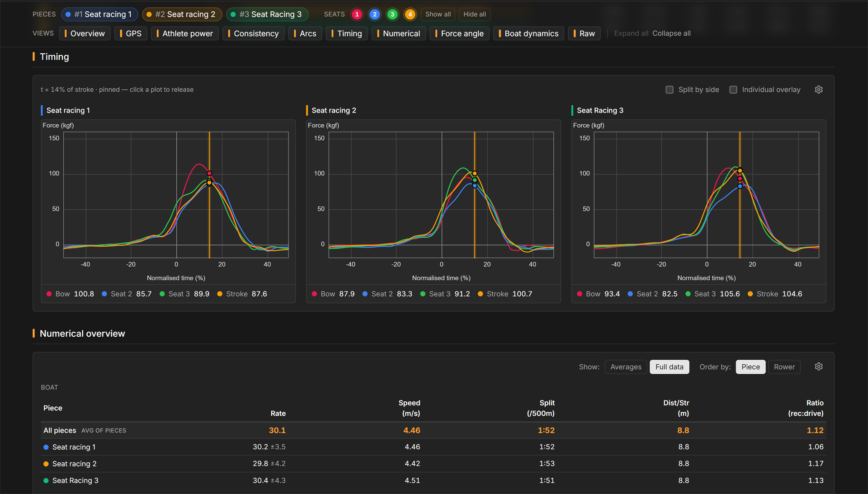Open Numerical overview settings gear
This screenshot has width=868, height=494.
[x=819, y=367]
